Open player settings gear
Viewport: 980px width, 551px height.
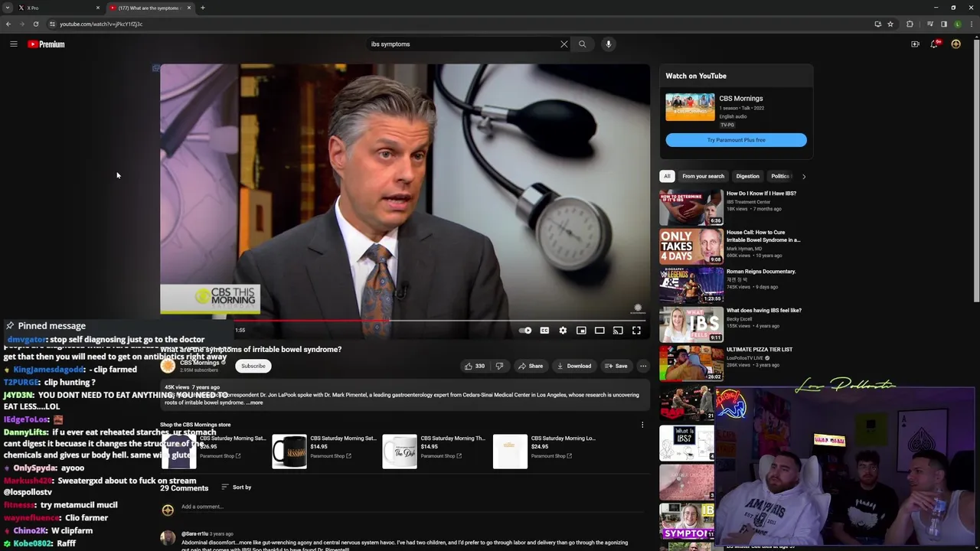click(x=563, y=331)
